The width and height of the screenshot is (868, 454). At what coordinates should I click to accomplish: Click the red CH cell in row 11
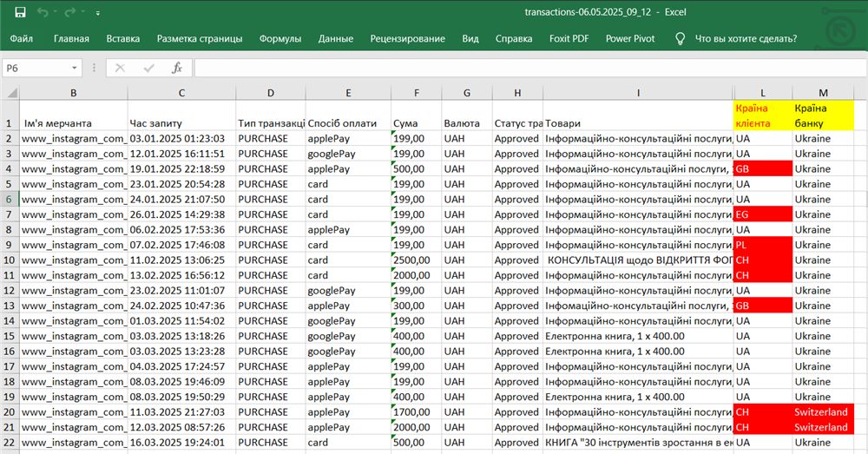coord(763,275)
